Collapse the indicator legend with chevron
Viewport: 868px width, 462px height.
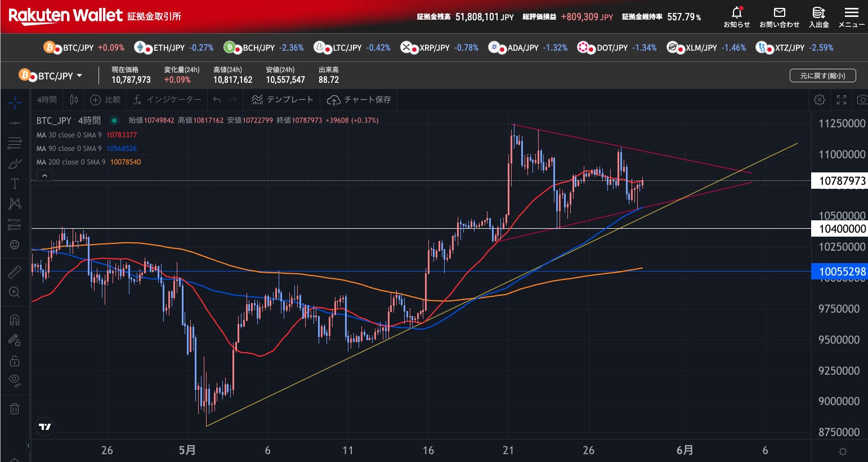click(44, 176)
